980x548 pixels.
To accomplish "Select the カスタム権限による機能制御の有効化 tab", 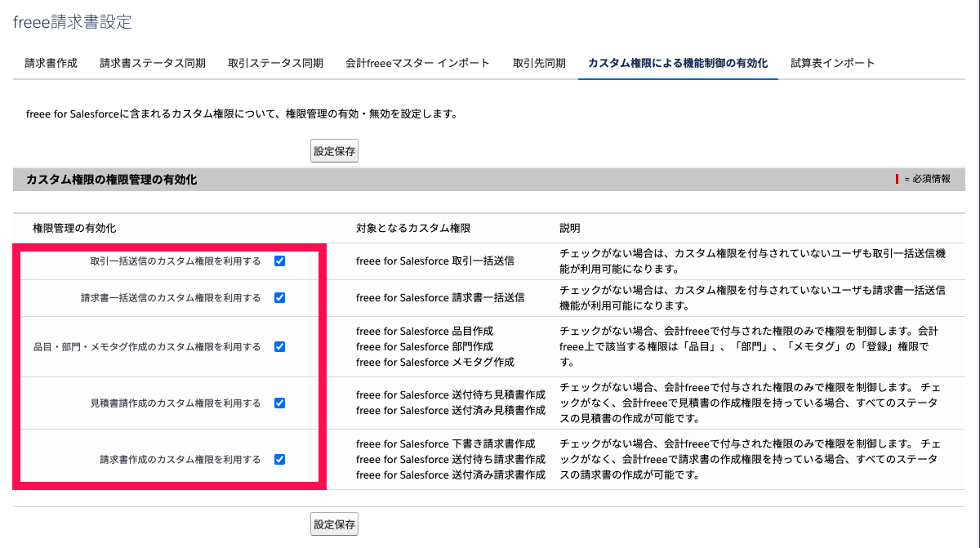I will 676,61.
